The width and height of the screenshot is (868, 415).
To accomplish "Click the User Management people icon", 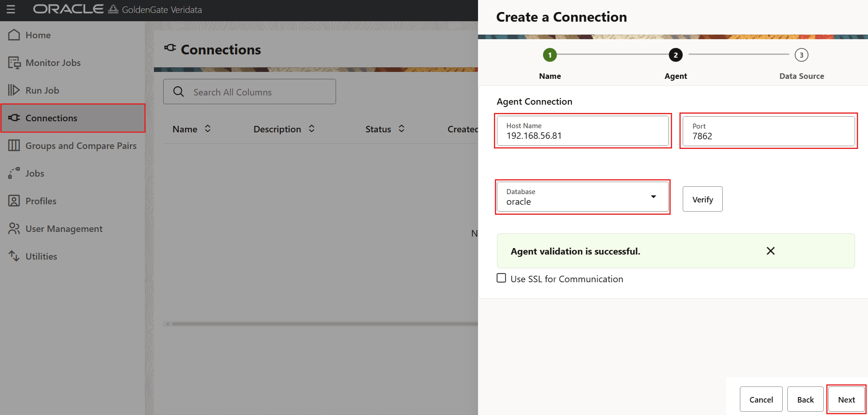I will (x=14, y=229).
